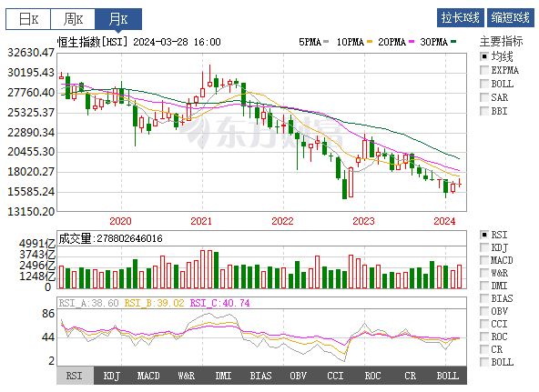Click the 拉长K线 stretch button
The height and width of the screenshot is (392, 539).
(461, 17)
